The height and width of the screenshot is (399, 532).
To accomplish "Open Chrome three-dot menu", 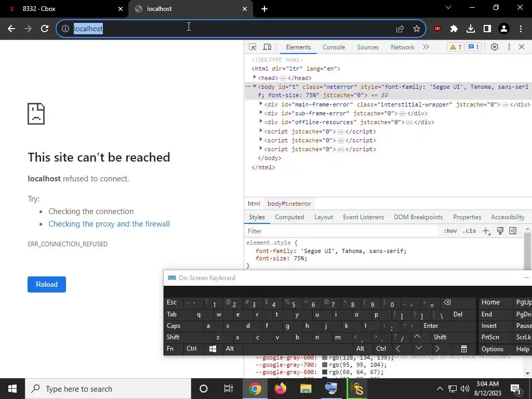I will point(521,29).
